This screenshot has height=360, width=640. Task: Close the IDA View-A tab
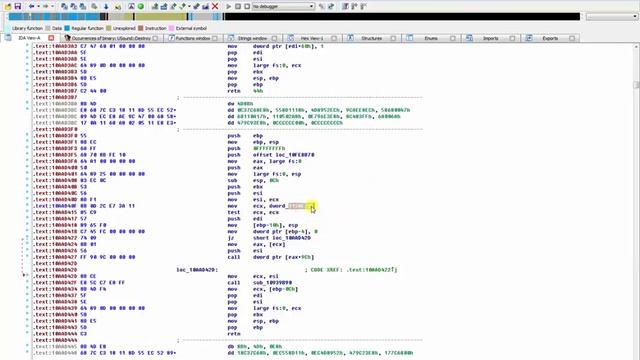[51, 38]
